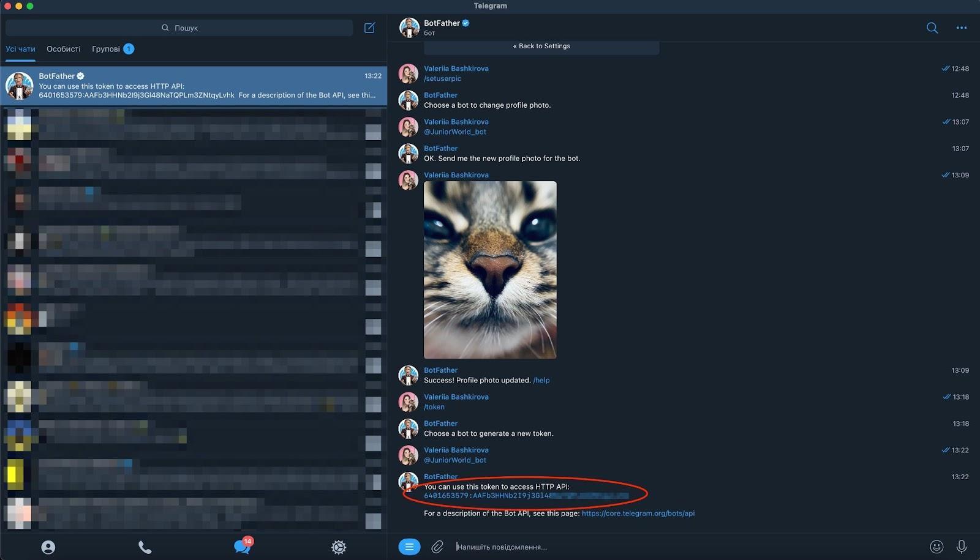Select the search icon in BotFather chat header
The height and width of the screenshot is (560, 980).
pyautogui.click(x=932, y=28)
